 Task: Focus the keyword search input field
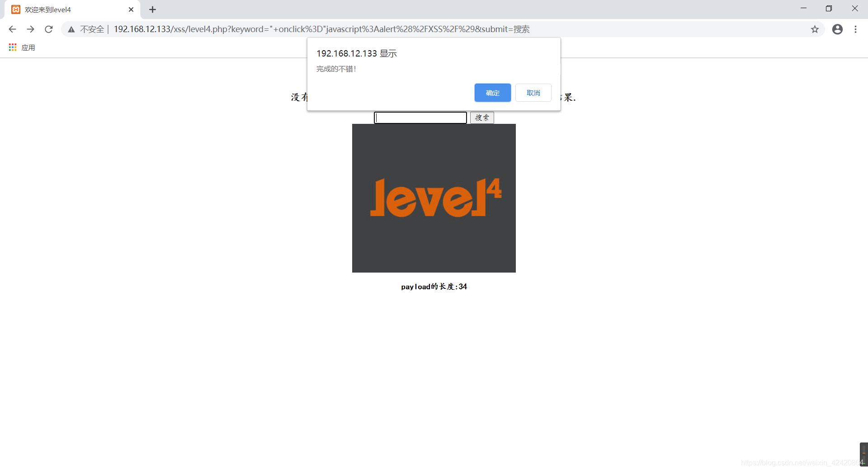click(420, 118)
